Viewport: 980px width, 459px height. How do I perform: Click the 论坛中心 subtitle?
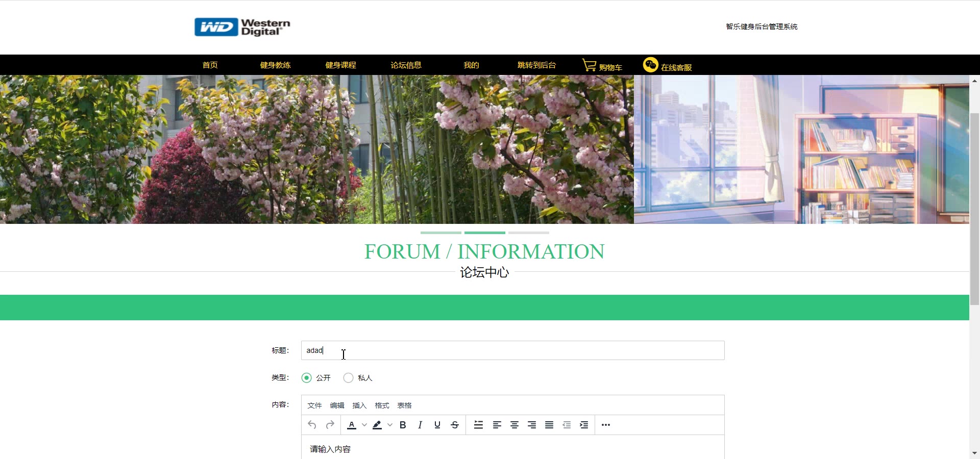(x=484, y=272)
